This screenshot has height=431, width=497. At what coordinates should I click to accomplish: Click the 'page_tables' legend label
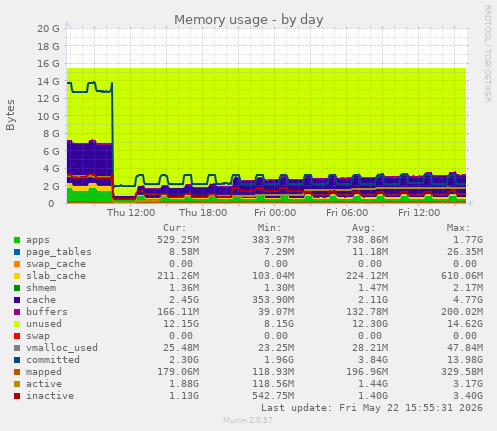pyautogui.click(x=59, y=252)
